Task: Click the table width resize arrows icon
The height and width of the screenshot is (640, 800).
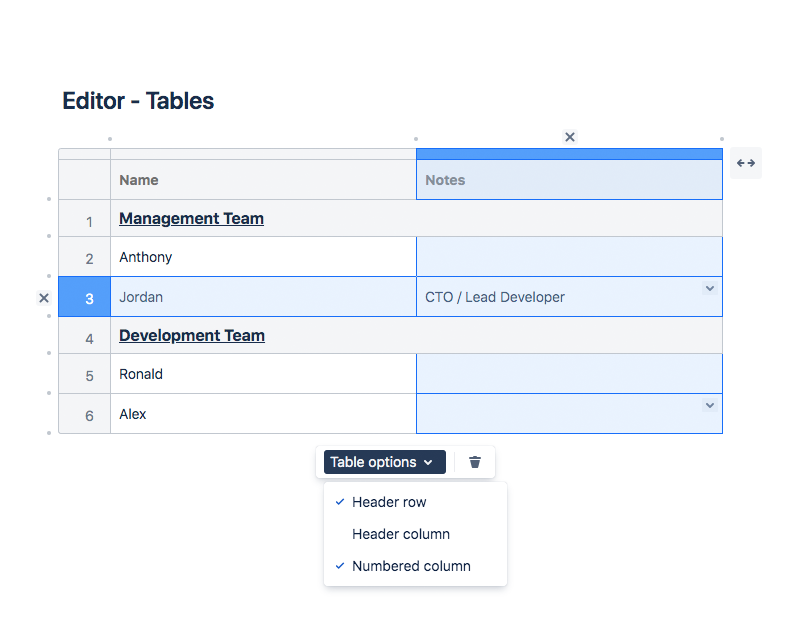Action: (x=746, y=163)
